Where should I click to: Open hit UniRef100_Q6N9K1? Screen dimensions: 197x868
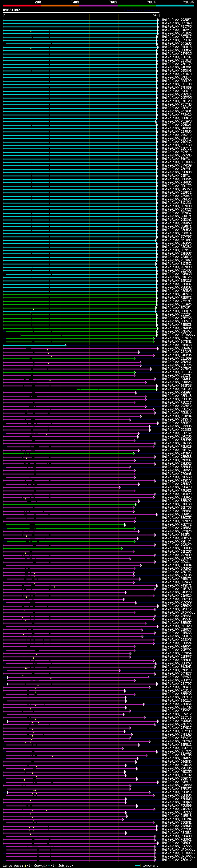[177, 362]
